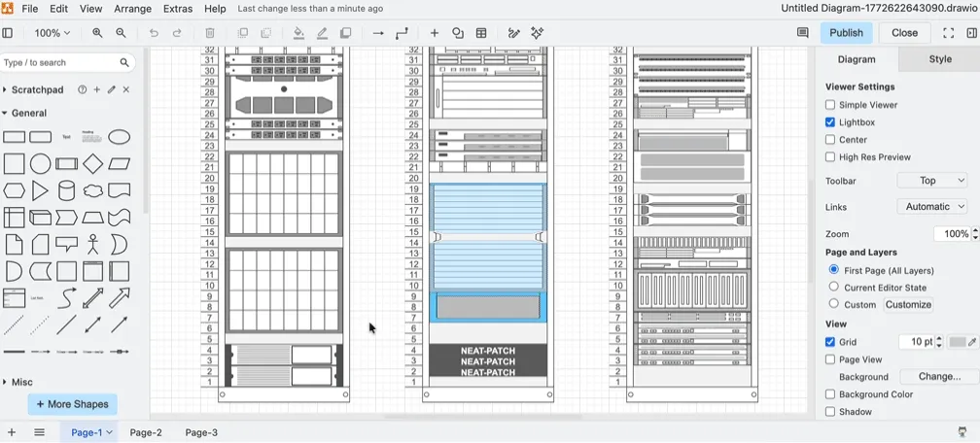
Task: Adjust the grid size stepper
Action: tap(939, 342)
